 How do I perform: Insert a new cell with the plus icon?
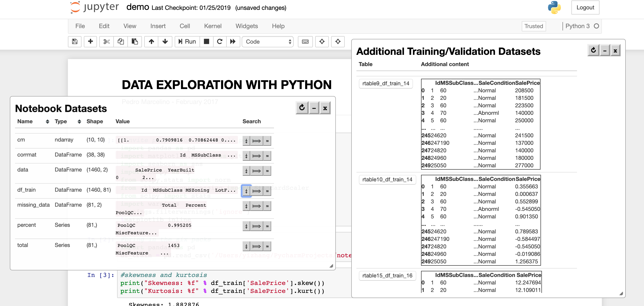(x=90, y=41)
